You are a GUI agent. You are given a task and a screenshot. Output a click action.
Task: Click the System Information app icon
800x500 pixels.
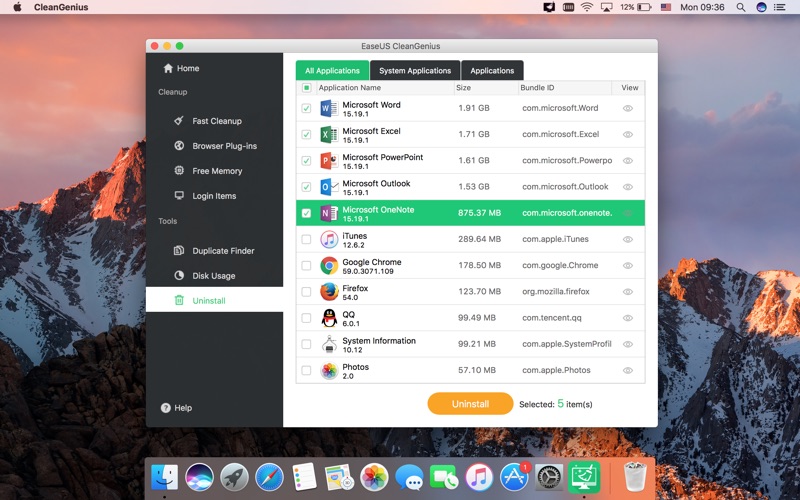(329, 344)
